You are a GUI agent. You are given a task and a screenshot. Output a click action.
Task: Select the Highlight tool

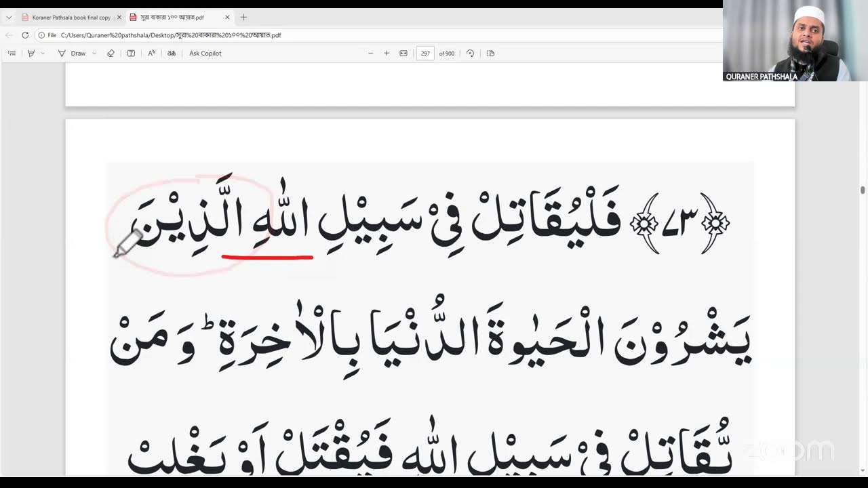[x=31, y=54]
